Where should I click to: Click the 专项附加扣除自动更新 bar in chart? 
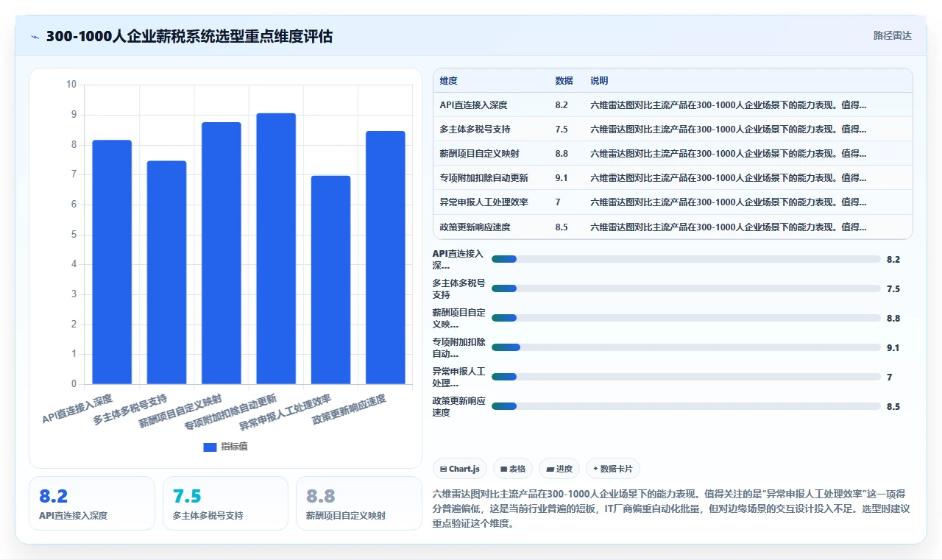(276, 249)
